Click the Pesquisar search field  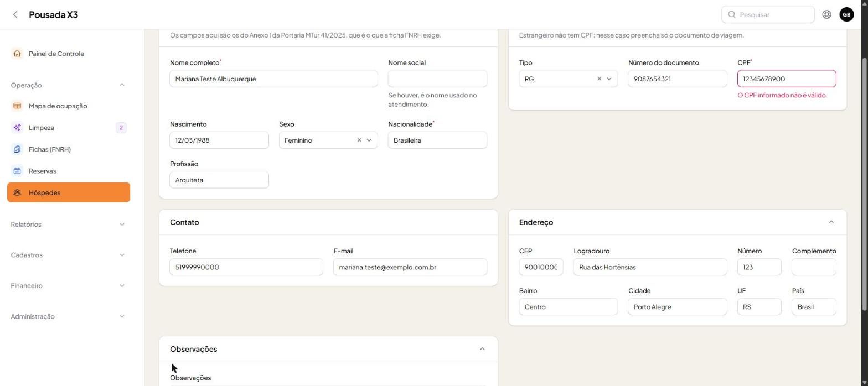click(x=768, y=15)
